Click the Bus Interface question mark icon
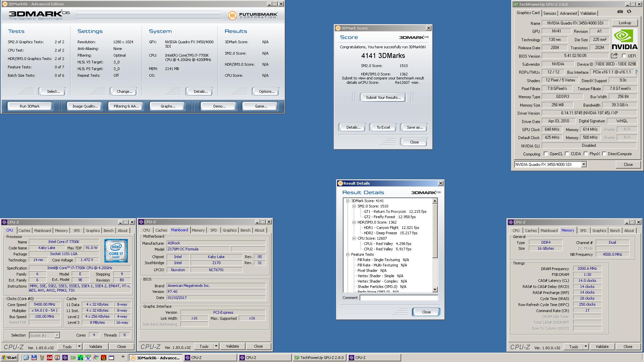The height and width of the screenshot is (362, 644). tap(636, 72)
